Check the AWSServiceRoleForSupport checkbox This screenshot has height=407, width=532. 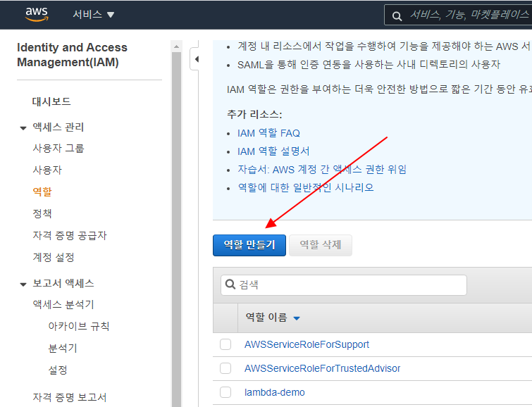pyautogui.click(x=225, y=344)
